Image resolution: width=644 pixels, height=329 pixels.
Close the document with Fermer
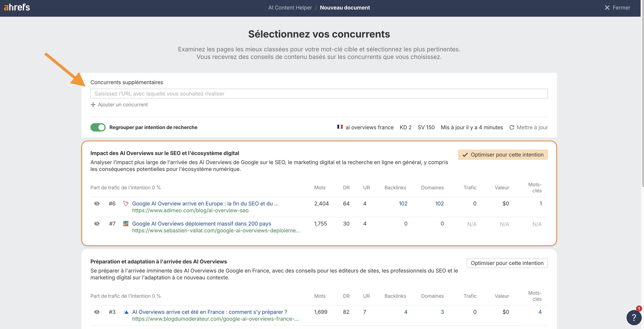pos(617,8)
